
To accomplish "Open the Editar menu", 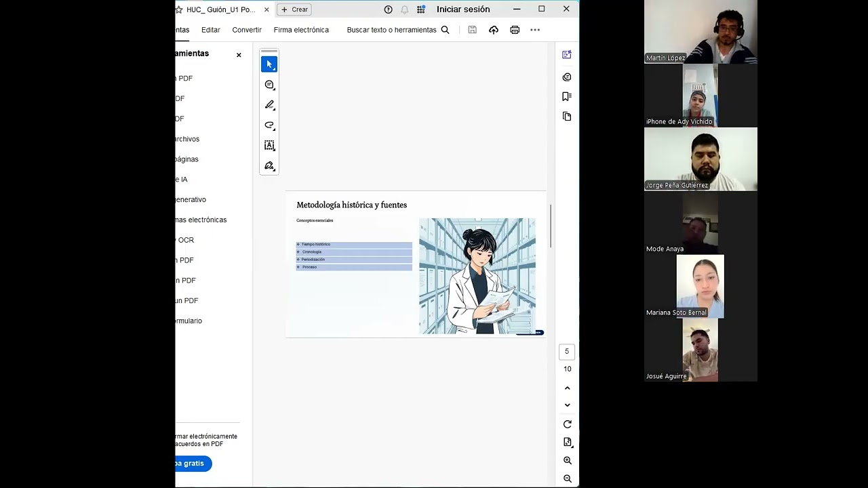I will (x=211, y=30).
